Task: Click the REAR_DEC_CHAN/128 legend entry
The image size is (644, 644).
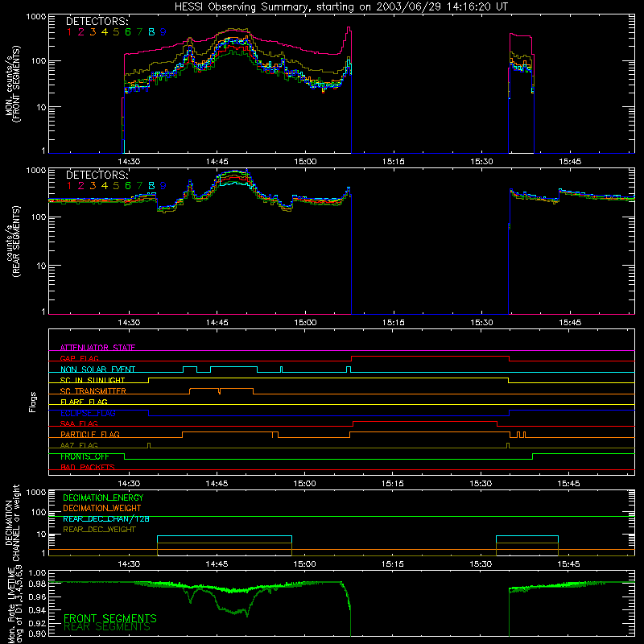Action: [106, 518]
